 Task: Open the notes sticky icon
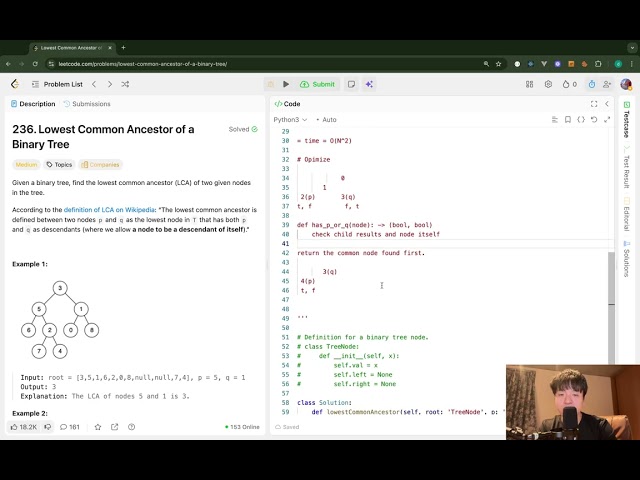(x=351, y=84)
